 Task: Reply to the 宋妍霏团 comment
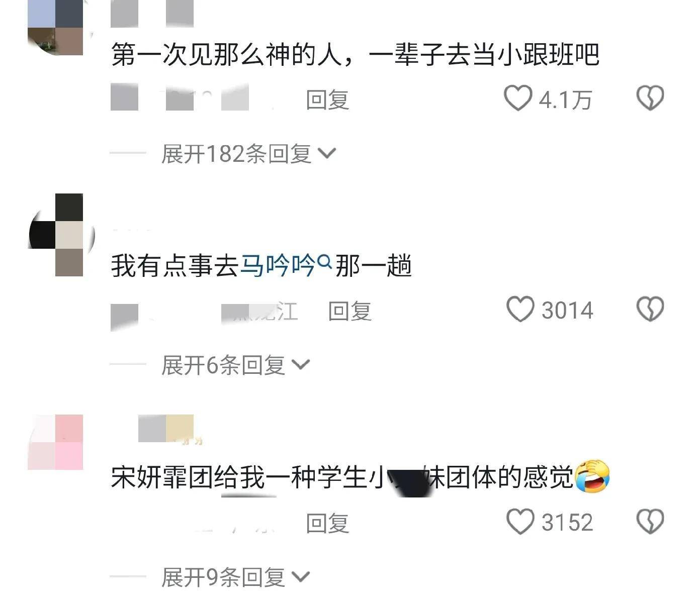[x=327, y=523]
